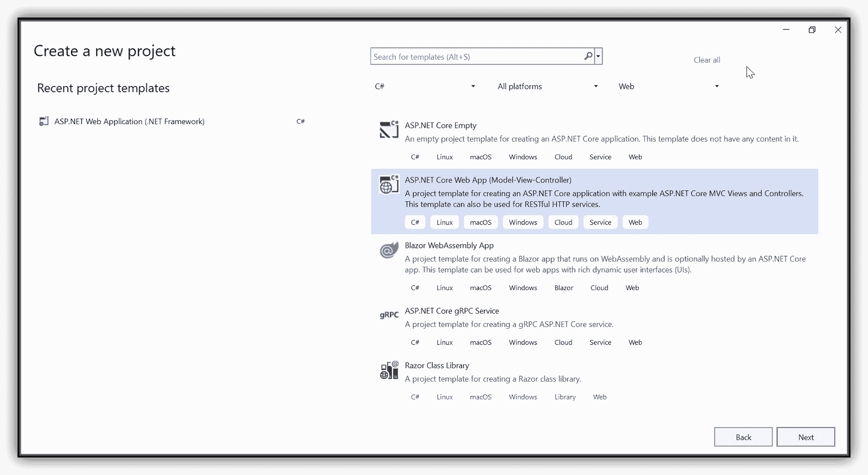Select ASP.NET Core Web App (Model-View-Controller) title
The height and width of the screenshot is (475, 868).
(x=488, y=180)
